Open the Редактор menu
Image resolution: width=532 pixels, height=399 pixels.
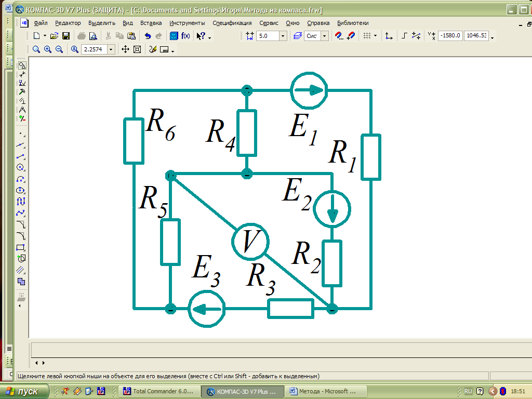tap(68, 23)
